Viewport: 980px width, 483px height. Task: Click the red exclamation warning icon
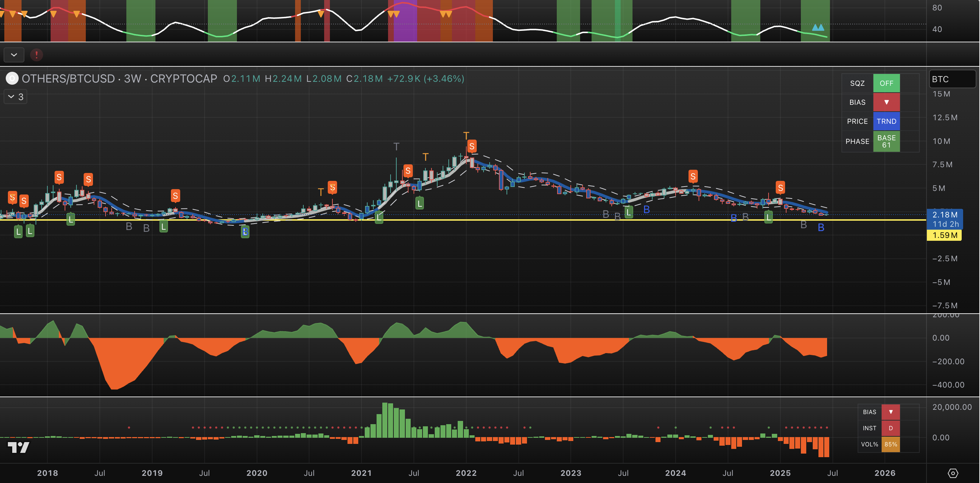pyautogui.click(x=37, y=55)
